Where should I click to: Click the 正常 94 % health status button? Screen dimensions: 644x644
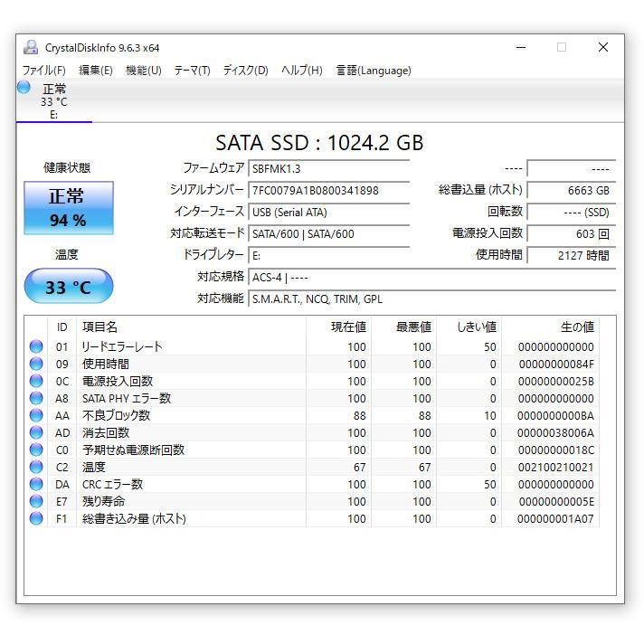click(x=69, y=208)
